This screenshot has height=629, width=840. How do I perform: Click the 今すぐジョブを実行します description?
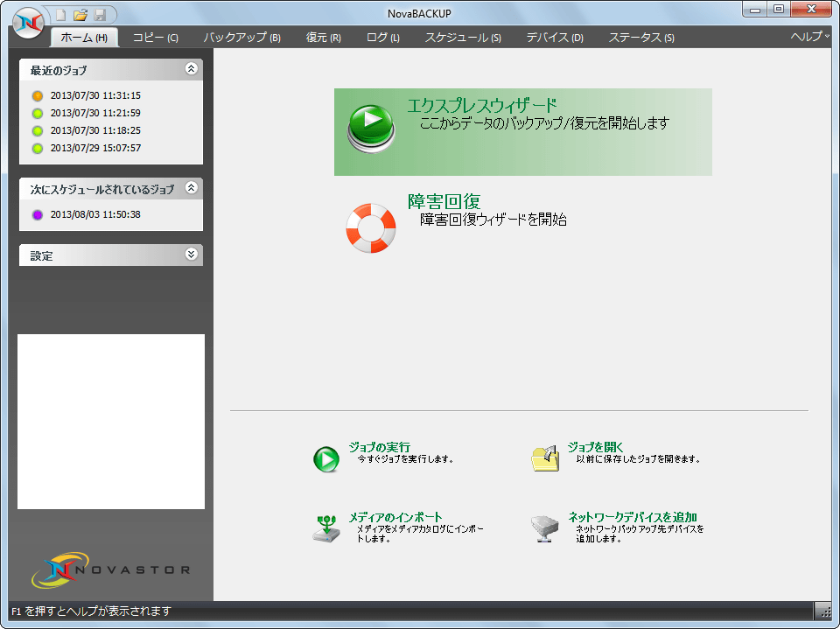(x=405, y=459)
